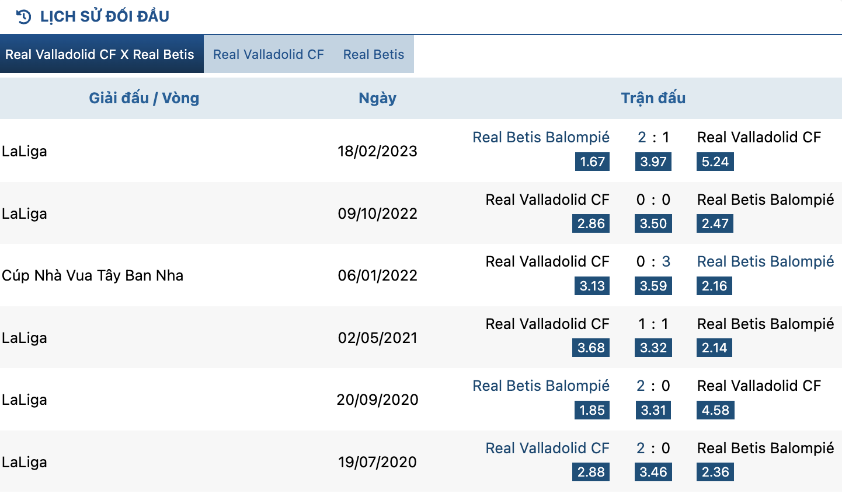Click the 3.13 odds badge
The height and width of the screenshot is (504, 842).
click(592, 286)
